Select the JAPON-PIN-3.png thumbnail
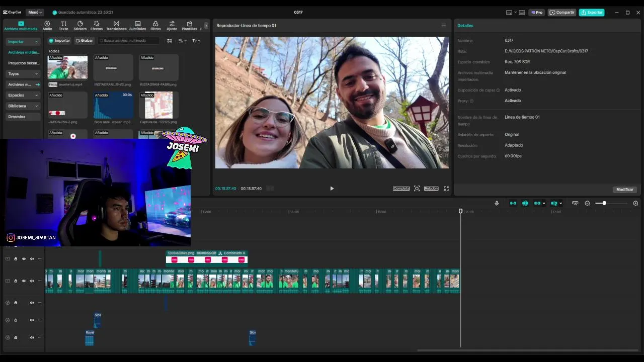This screenshot has width=644, height=362. [x=67, y=105]
